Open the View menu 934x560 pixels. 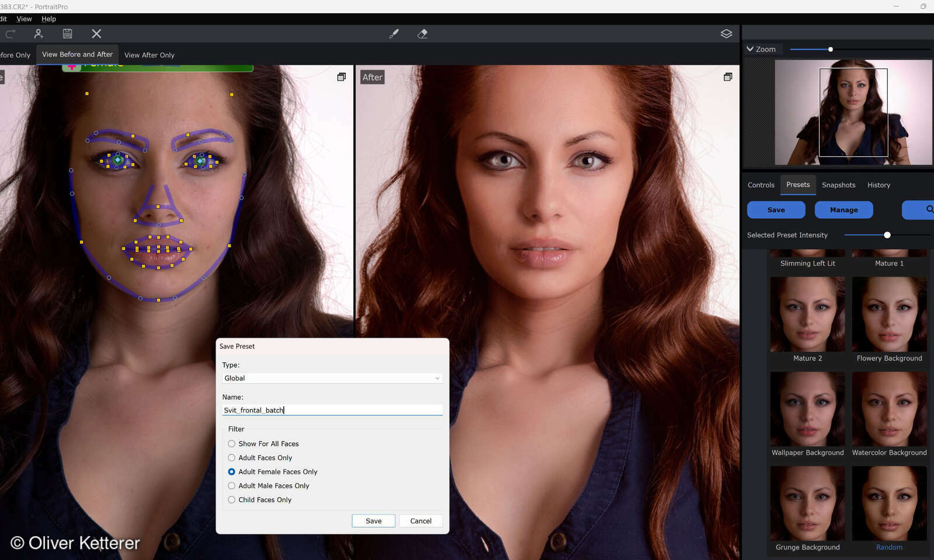tap(24, 19)
